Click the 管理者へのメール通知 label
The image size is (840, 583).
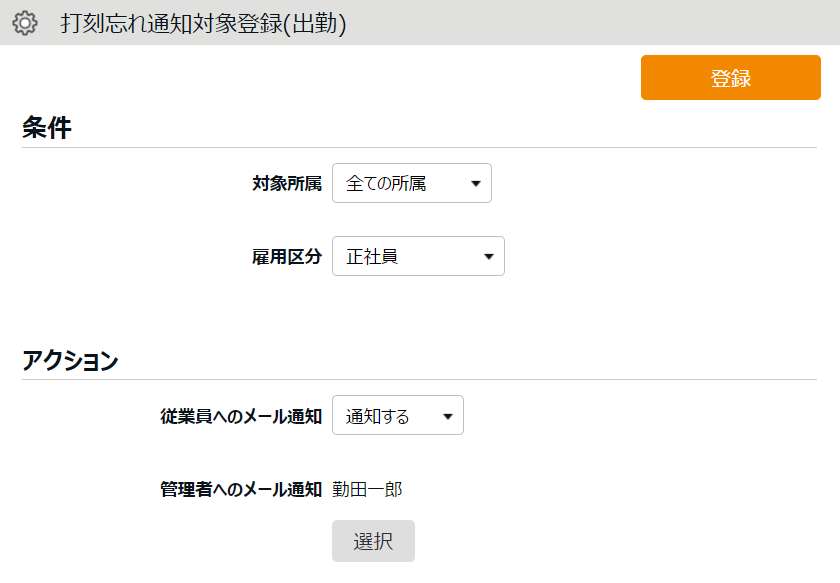click(241, 490)
